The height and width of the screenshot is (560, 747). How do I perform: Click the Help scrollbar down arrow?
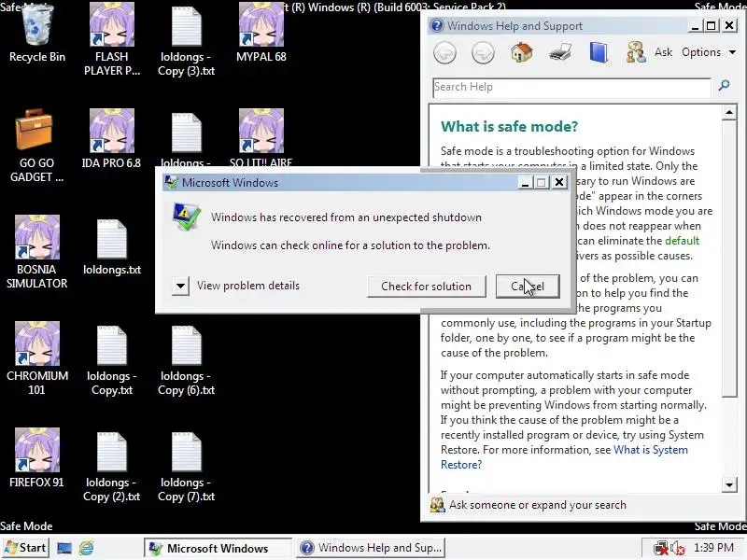click(x=729, y=485)
